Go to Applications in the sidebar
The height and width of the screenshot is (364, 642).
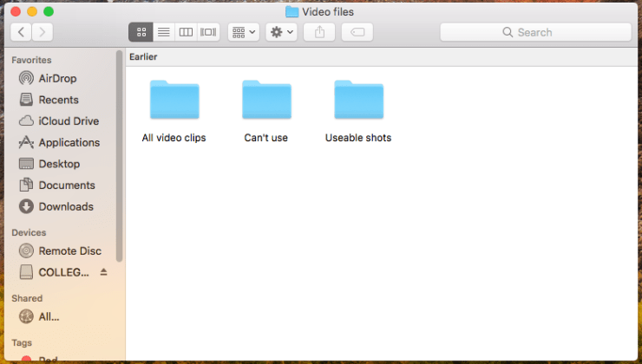(x=69, y=142)
